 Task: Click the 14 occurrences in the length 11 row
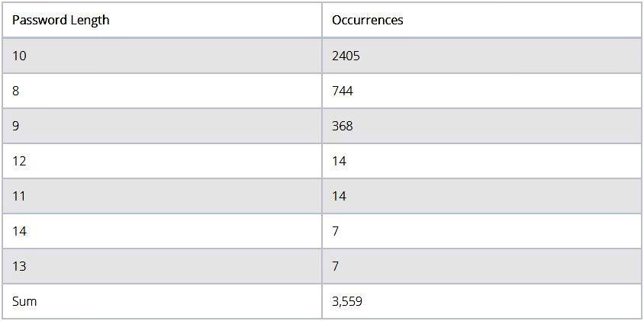click(340, 196)
